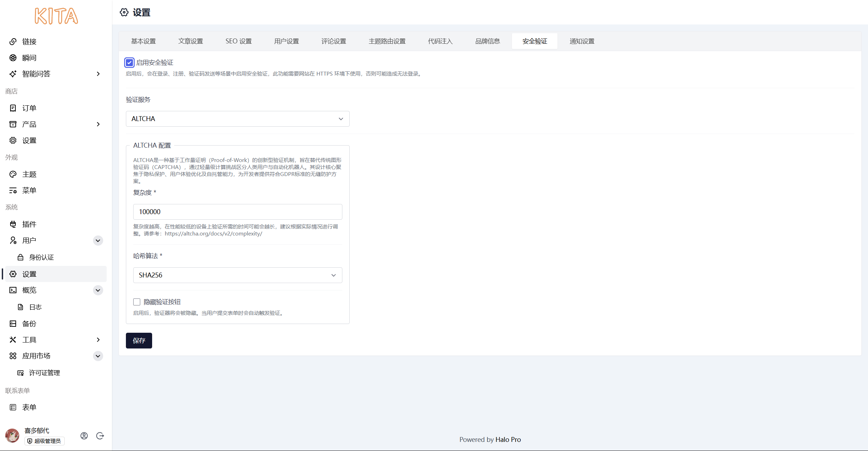This screenshot has height=451, width=868.
Task: Open the 插件 plugins menu item
Action: click(x=29, y=224)
